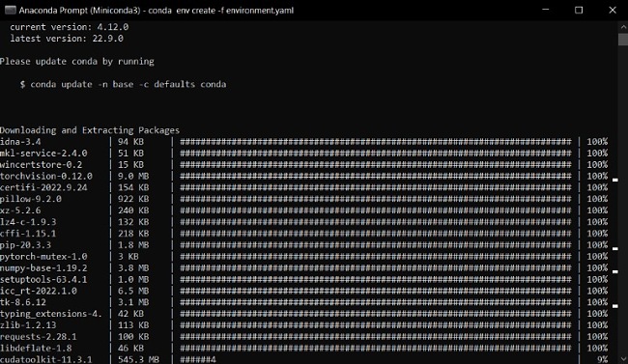Click the certifi-2022.9.24 package name
Viewport: 628px width, 364px height.
[x=43, y=187]
